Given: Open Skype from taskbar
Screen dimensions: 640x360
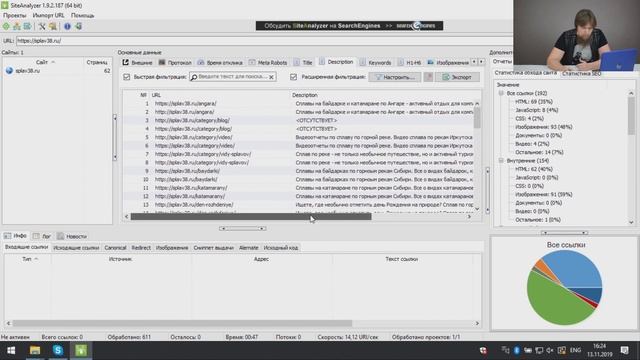Looking at the screenshot, I should tap(58, 350).
